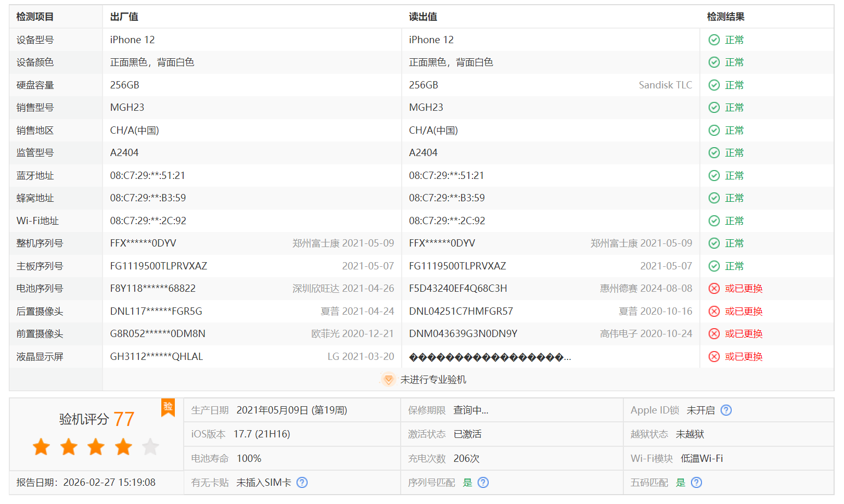This screenshot has width=844, height=504.
Task: Click the 未进行专业验机 link
Action: (433, 380)
